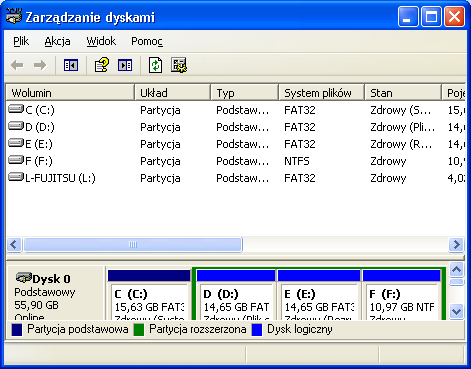The width and height of the screenshot is (471, 369).
Task: Select the E (E:) 14,65 GB logical drive block
Action: click(319, 295)
